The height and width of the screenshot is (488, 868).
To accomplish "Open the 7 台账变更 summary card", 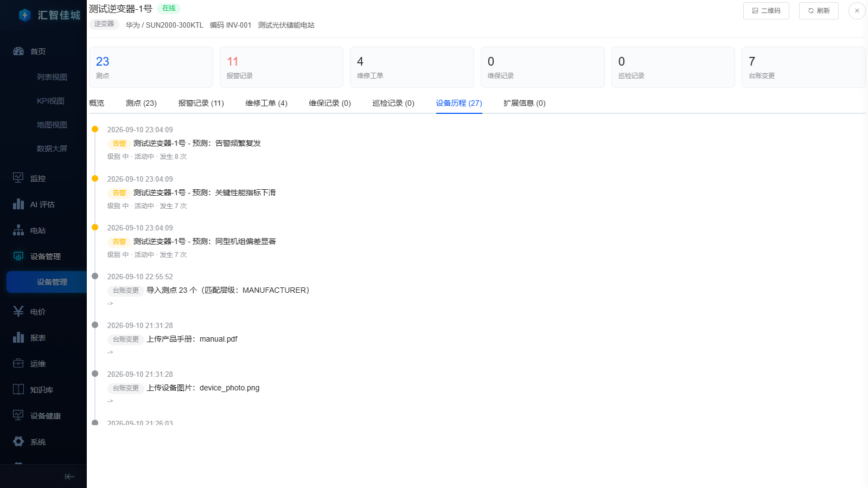I will (803, 67).
